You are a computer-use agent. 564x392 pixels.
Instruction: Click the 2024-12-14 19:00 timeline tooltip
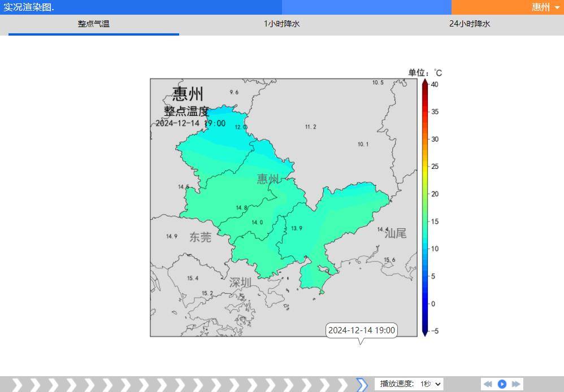(362, 330)
